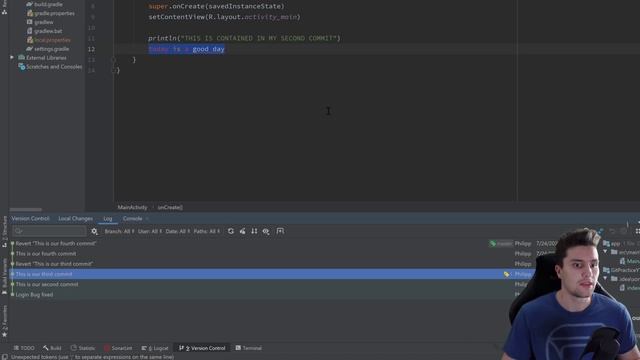Switch to the Console tab
Screen dimensions: 640x360
[x=133, y=219]
